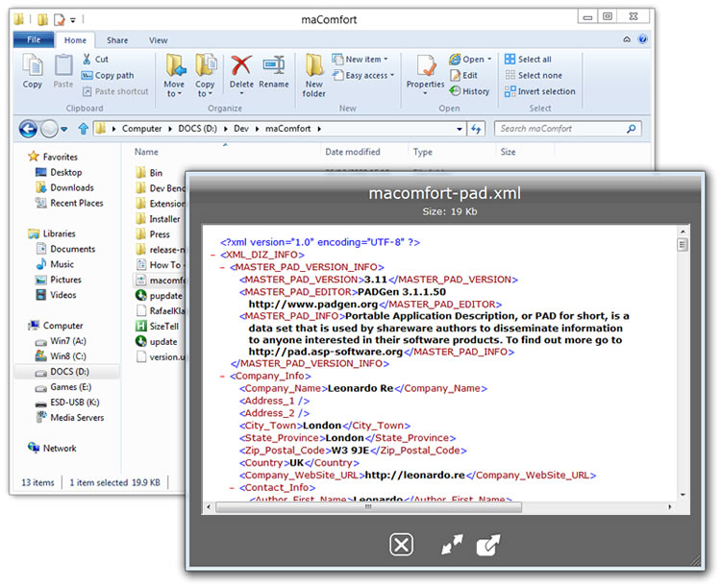The height and width of the screenshot is (588, 721).
Task: Click Select all in the ribbon
Action: 528,60
